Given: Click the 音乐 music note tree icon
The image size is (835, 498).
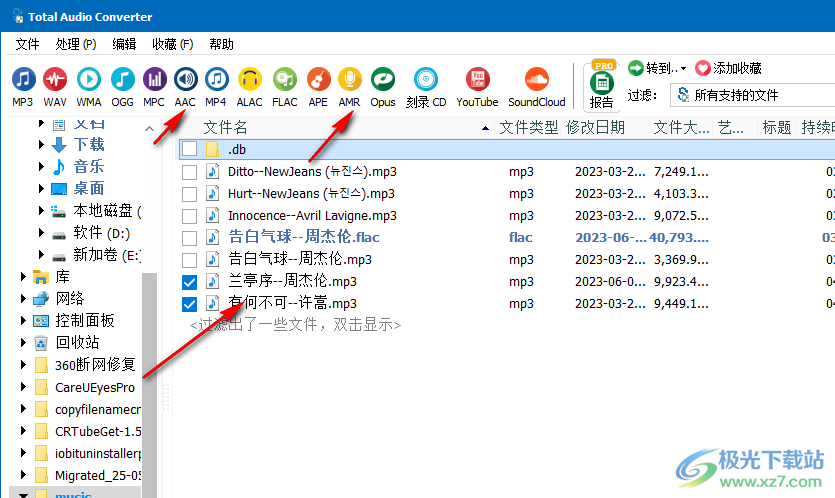Looking at the screenshot, I should (59, 167).
